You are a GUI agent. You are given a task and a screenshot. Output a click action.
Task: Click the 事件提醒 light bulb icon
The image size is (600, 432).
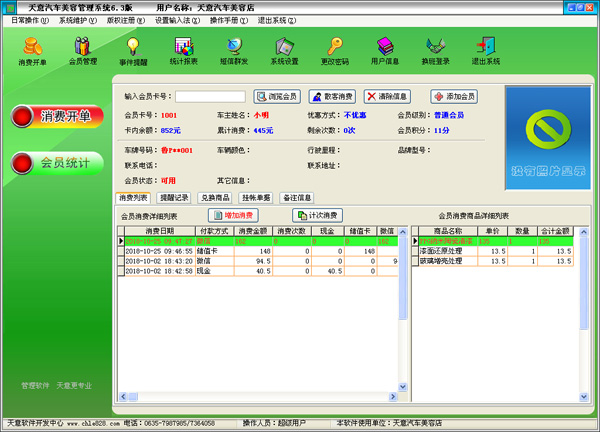pos(133,50)
